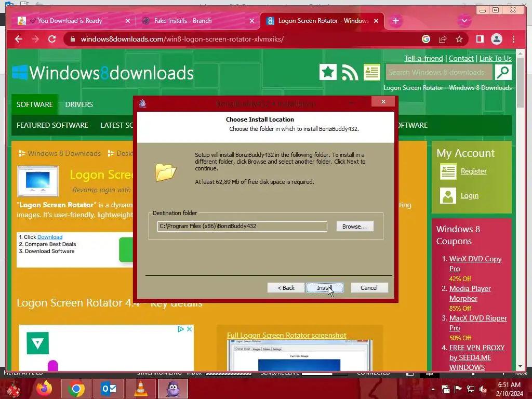This screenshot has width=532, height=399.
Task: Edit the destination folder path field
Action: 242,227
